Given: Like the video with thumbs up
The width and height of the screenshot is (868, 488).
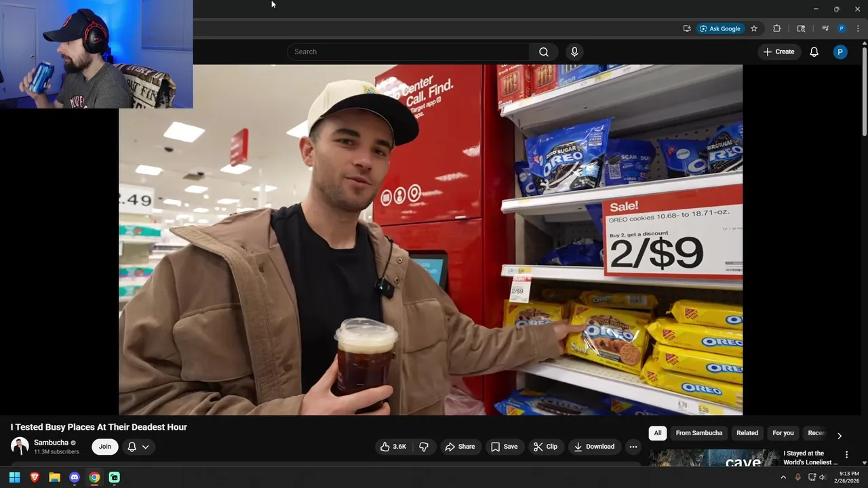Looking at the screenshot, I should point(393,447).
